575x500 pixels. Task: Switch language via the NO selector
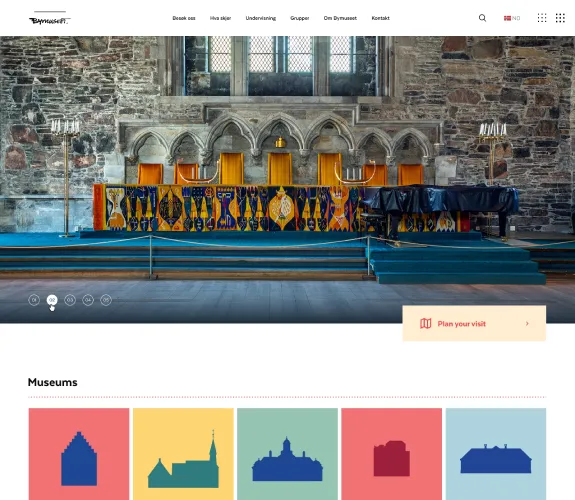tap(512, 18)
